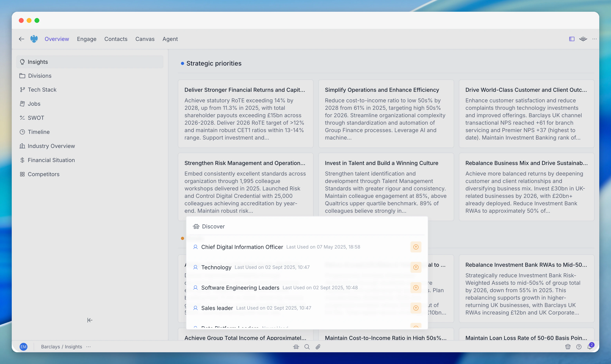Click the Discover title in the popup
Viewport: 611px width, 364px height.
pos(213,226)
